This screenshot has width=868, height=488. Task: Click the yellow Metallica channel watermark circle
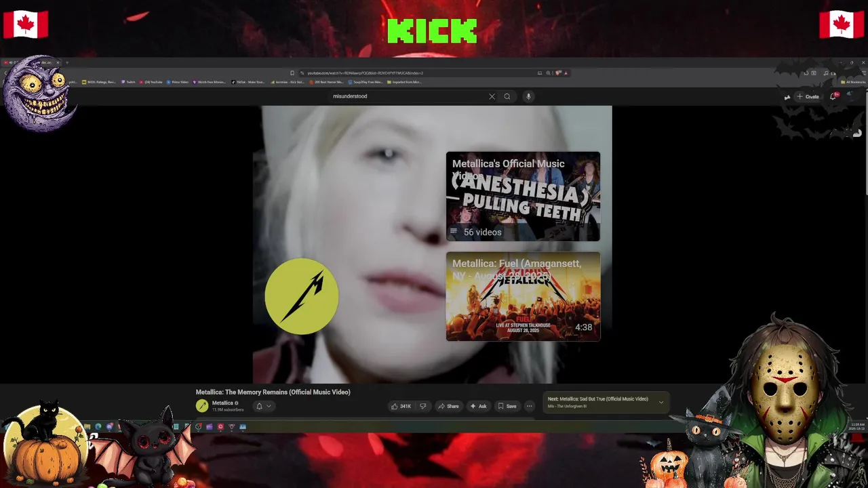(x=302, y=296)
